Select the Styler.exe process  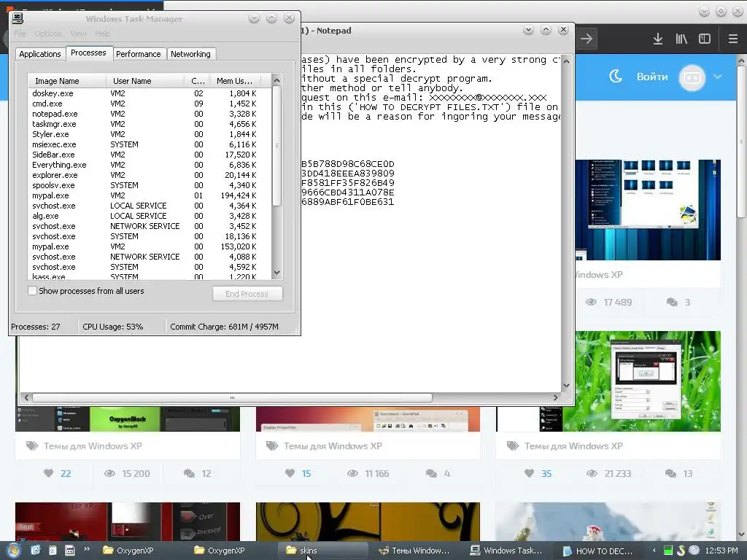(x=150, y=134)
